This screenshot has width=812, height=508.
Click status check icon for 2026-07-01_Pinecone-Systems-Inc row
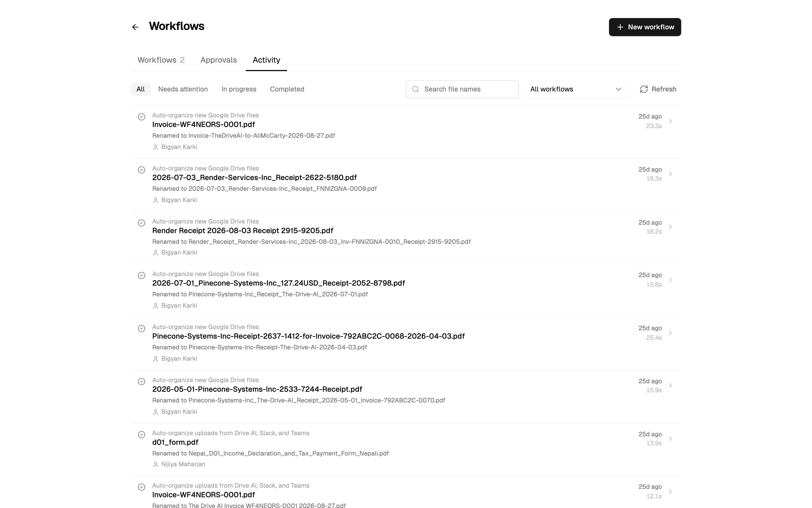coord(142,275)
